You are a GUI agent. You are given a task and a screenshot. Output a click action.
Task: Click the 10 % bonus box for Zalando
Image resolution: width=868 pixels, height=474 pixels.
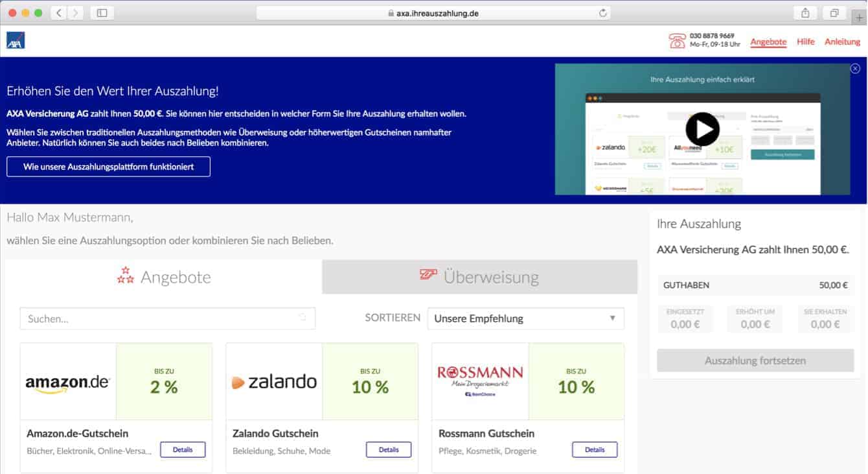(370, 381)
